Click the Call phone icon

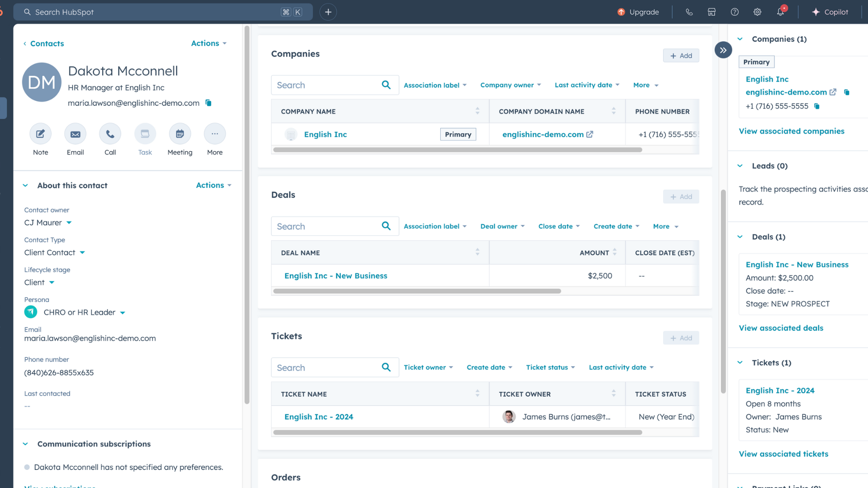click(110, 134)
